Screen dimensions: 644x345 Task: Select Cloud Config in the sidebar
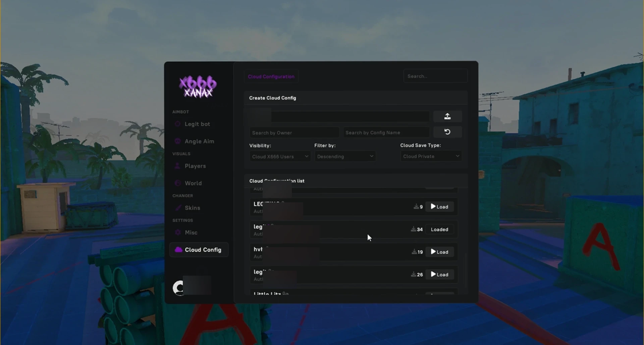coord(199,250)
